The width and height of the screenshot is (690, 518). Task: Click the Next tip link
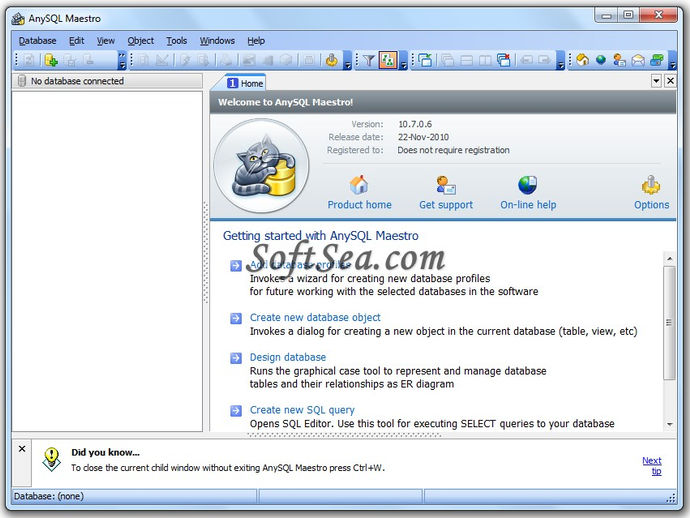652,466
